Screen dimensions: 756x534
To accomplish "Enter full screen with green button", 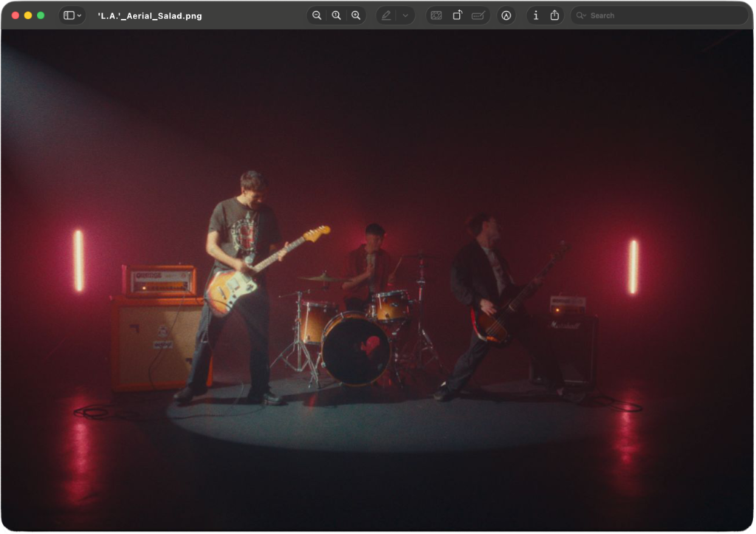I will (x=41, y=16).
